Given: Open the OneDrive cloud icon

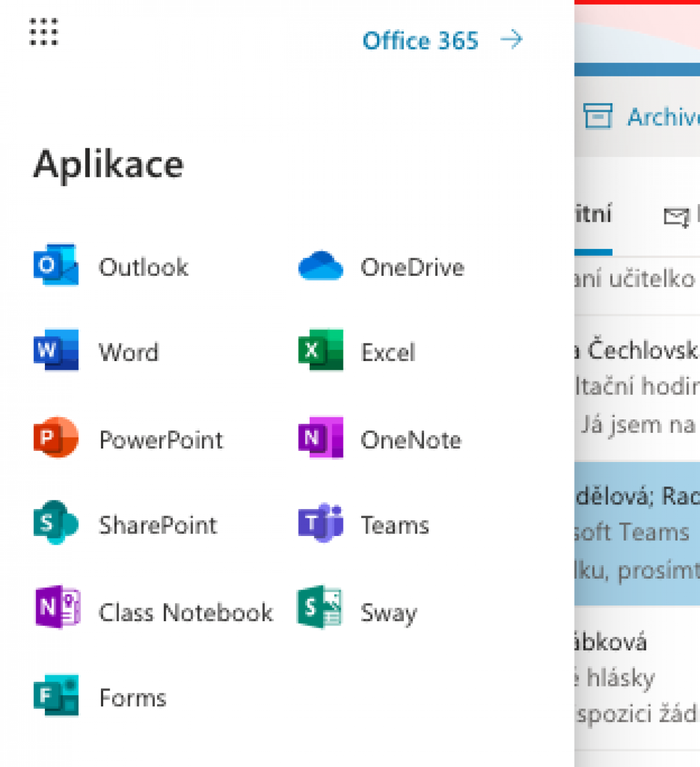Looking at the screenshot, I should [320, 266].
